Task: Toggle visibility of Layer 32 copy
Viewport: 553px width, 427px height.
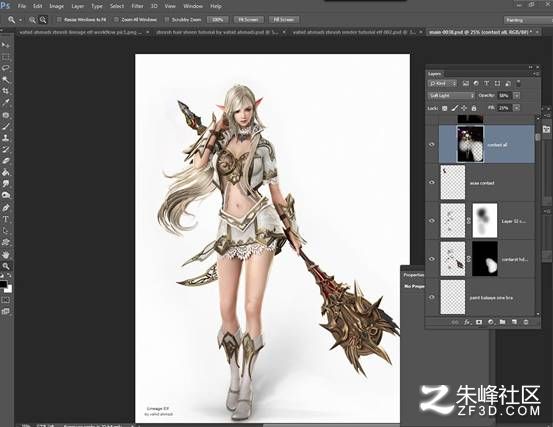Action: tap(432, 221)
